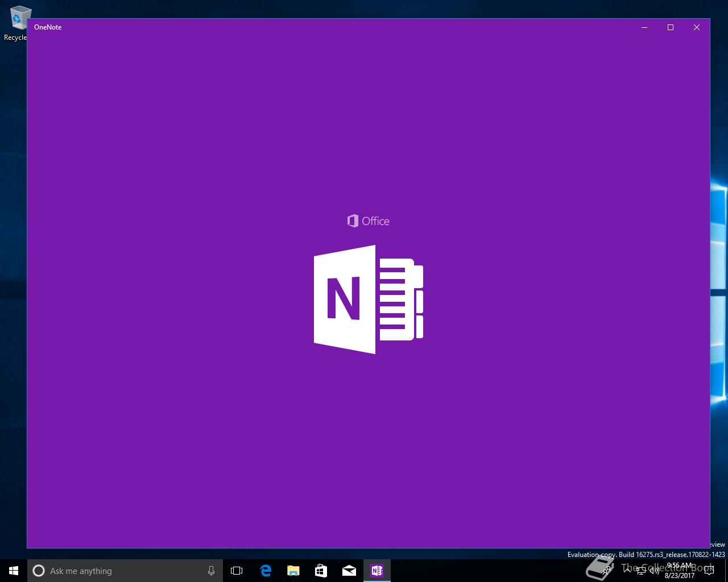The width and height of the screenshot is (728, 582).
Task: Launch Microsoft Edge from the taskbar
Action: point(266,571)
